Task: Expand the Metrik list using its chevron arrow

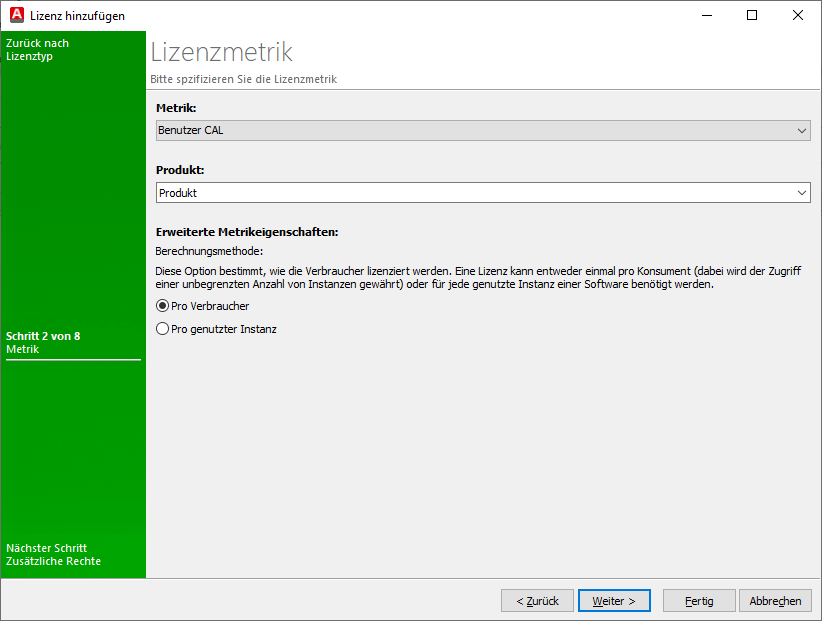Action: tap(802, 130)
